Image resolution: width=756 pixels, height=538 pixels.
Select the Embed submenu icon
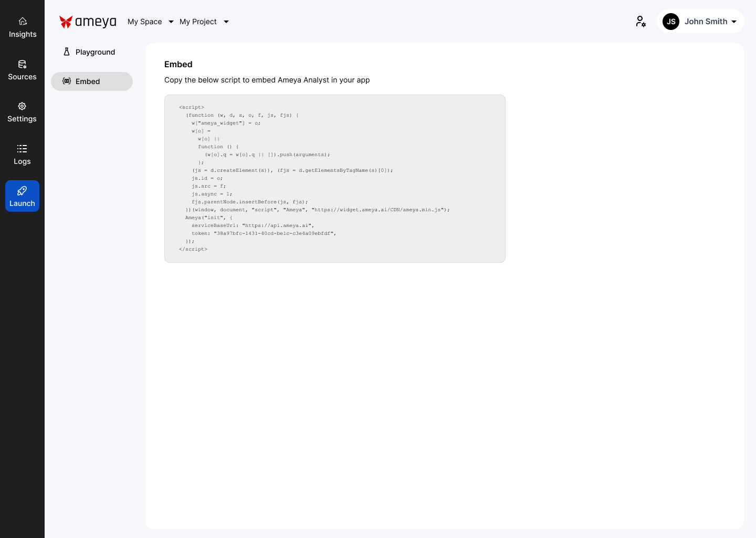click(x=67, y=81)
